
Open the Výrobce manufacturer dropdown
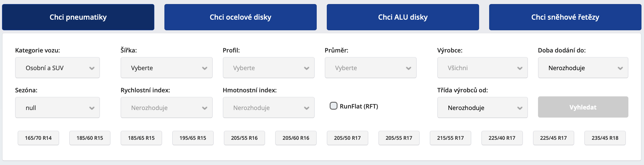click(482, 68)
